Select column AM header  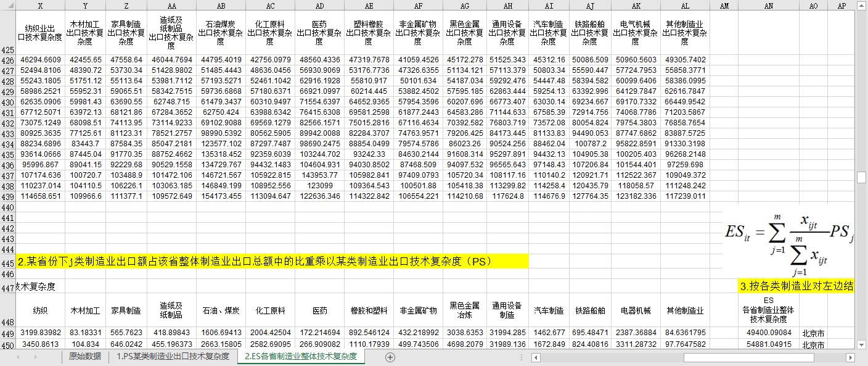[x=724, y=5]
